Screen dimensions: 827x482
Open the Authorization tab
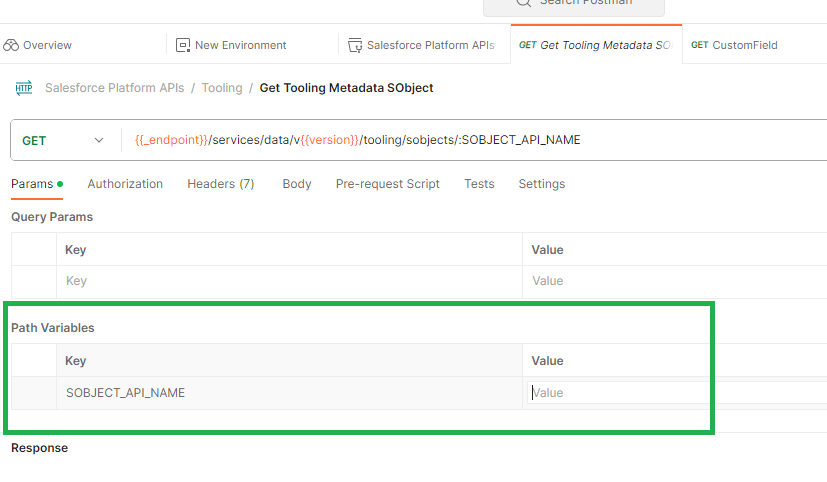pos(125,184)
